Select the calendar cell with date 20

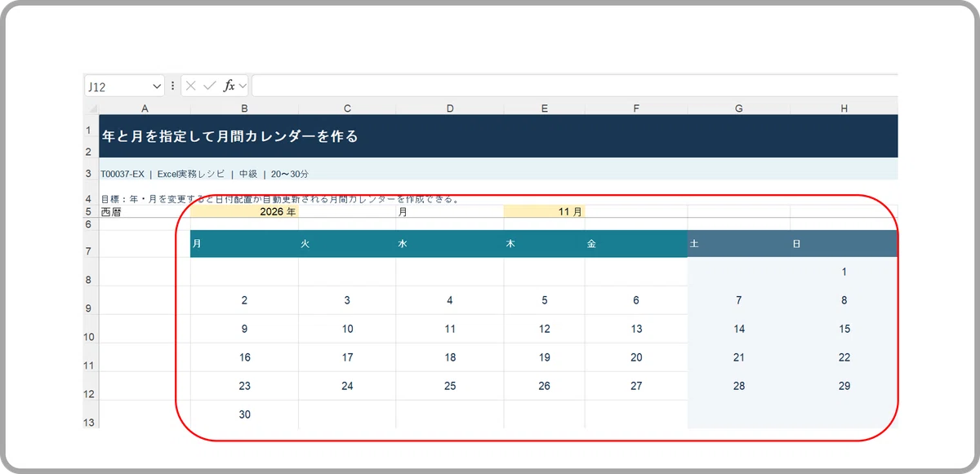[x=636, y=357]
